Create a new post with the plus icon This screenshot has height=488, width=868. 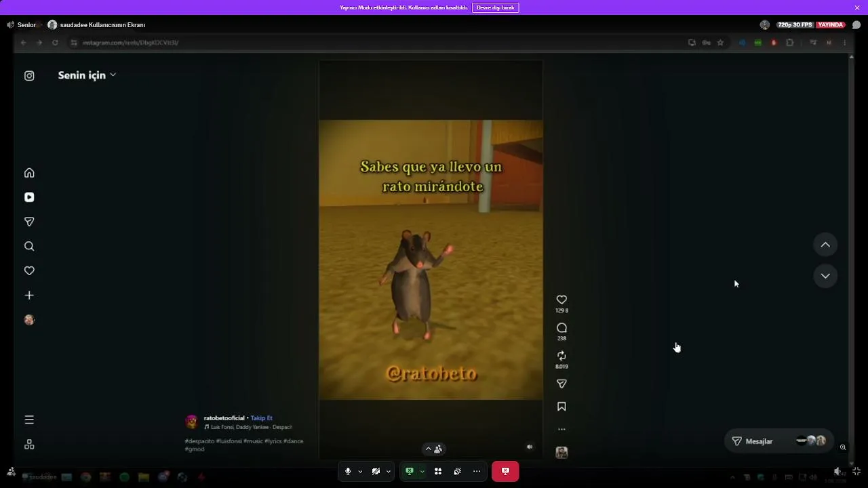click(29, 296)
